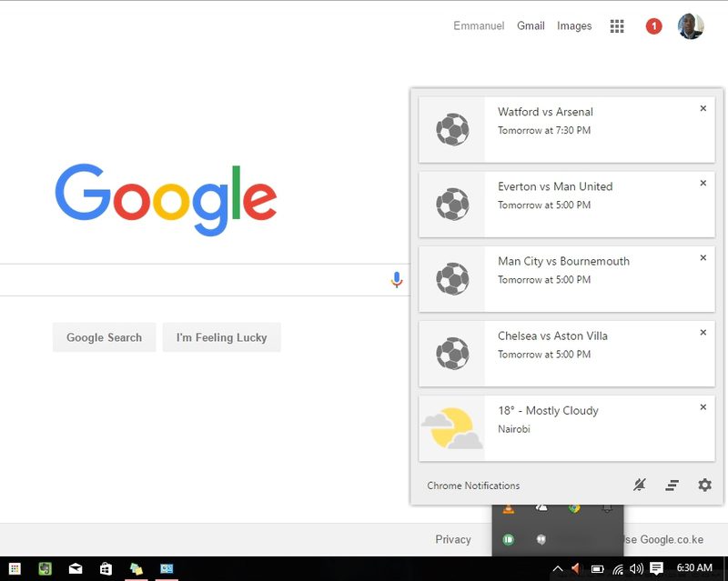This screenshot has height=581, width=728.
Task: Open the VLC cone icon in tray overflow
Action: (x=509, y=509)
